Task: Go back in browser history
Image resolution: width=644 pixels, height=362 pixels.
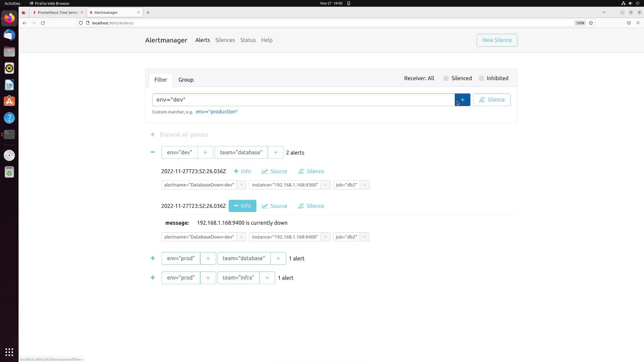Action: (x=24, y=23)
